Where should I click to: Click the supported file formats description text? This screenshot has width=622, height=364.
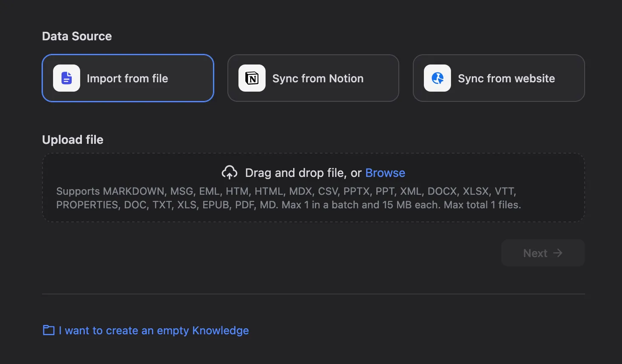tap(289, 198)
